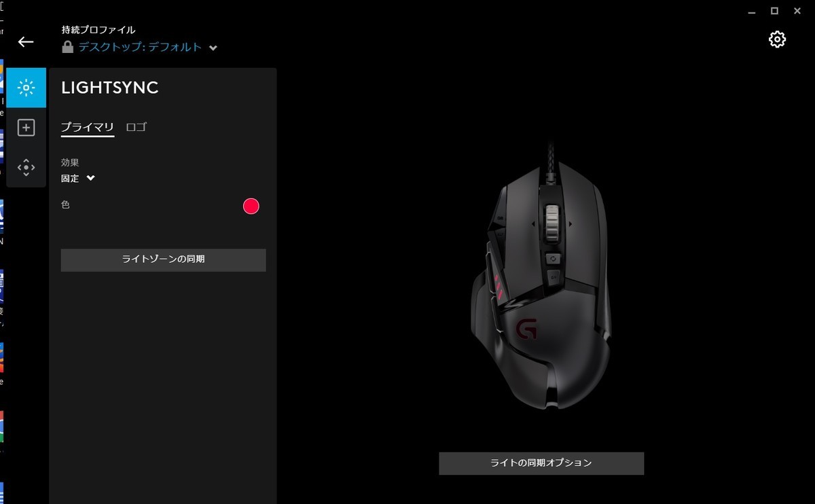Screen dimensions: 815x504
Task: Click the profile lock icon
Action: click(x=67, y=47)
